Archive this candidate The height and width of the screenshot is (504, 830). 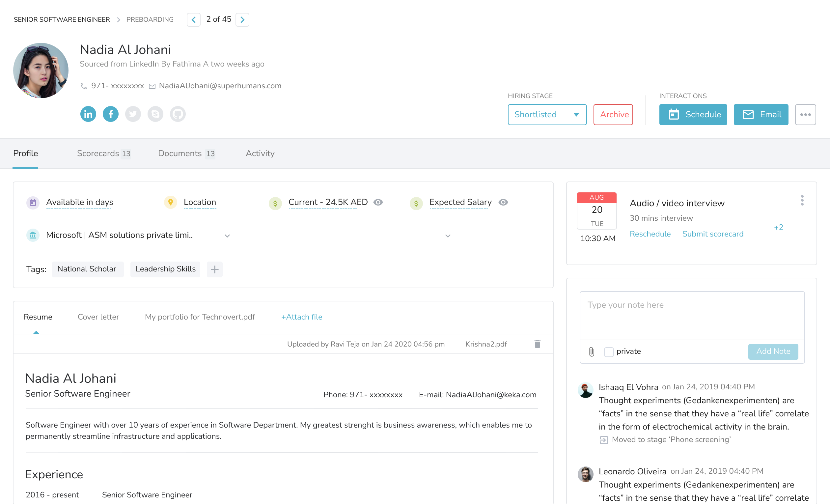click(x=613, y=115)
